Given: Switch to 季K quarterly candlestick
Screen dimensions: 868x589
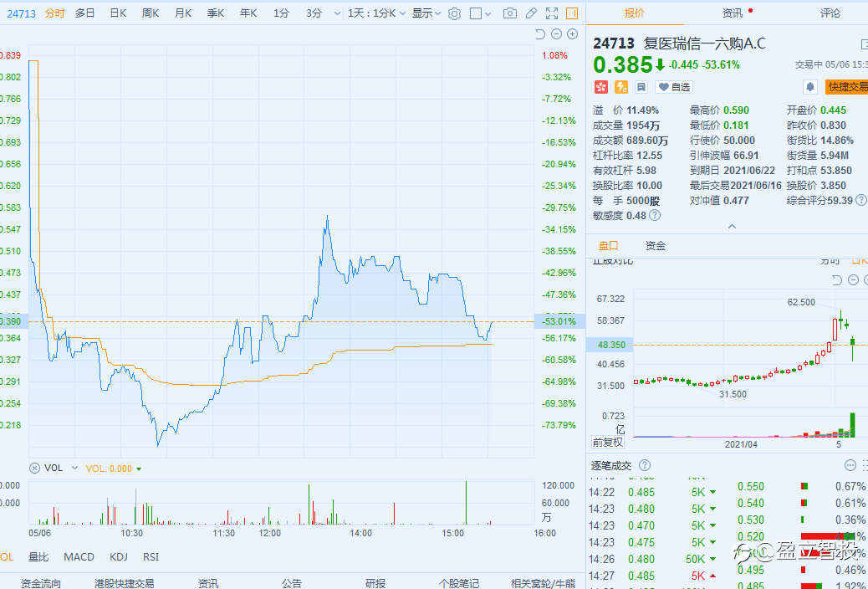Looking at the screenshot, I should coord(216,13).
